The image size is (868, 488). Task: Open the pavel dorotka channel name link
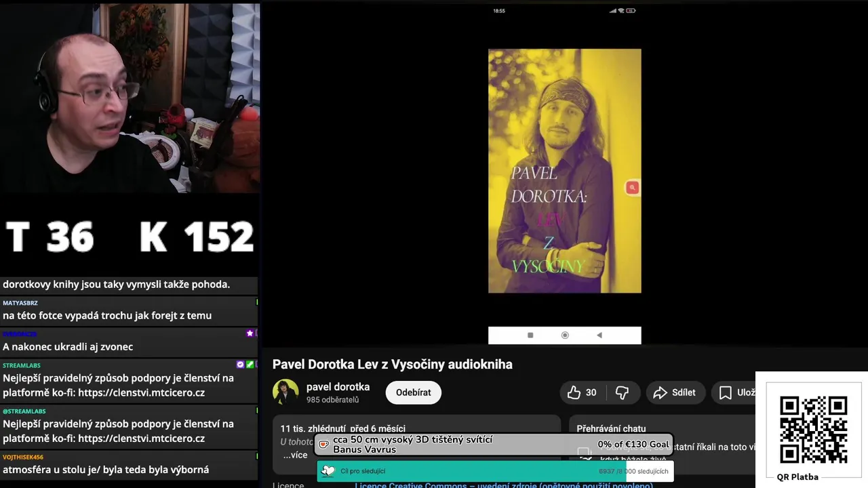click(338, 387)
